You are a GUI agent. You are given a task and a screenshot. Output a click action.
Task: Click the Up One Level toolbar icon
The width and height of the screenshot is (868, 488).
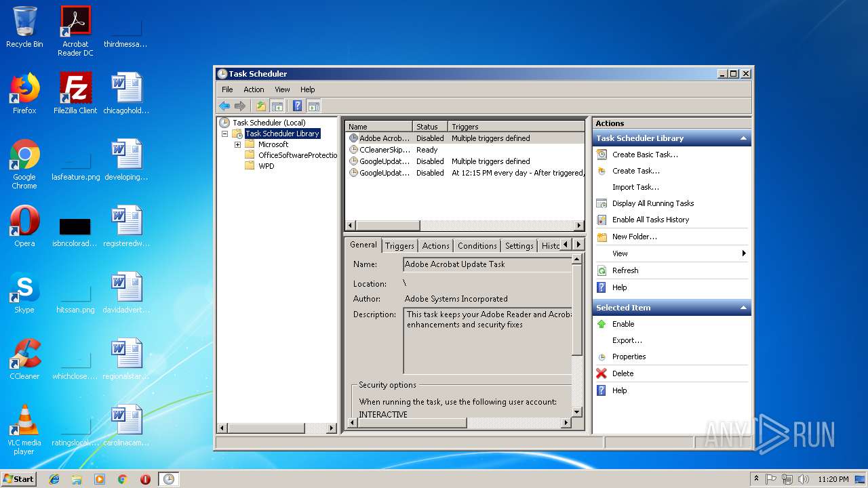point(261,106)
